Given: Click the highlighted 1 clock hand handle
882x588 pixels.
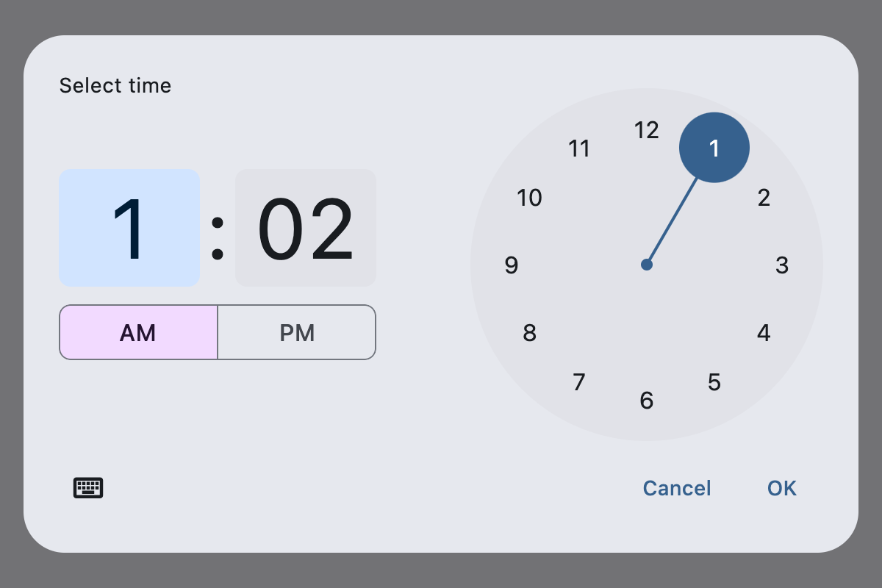Looking at the screenshot, I should point(714,147).
